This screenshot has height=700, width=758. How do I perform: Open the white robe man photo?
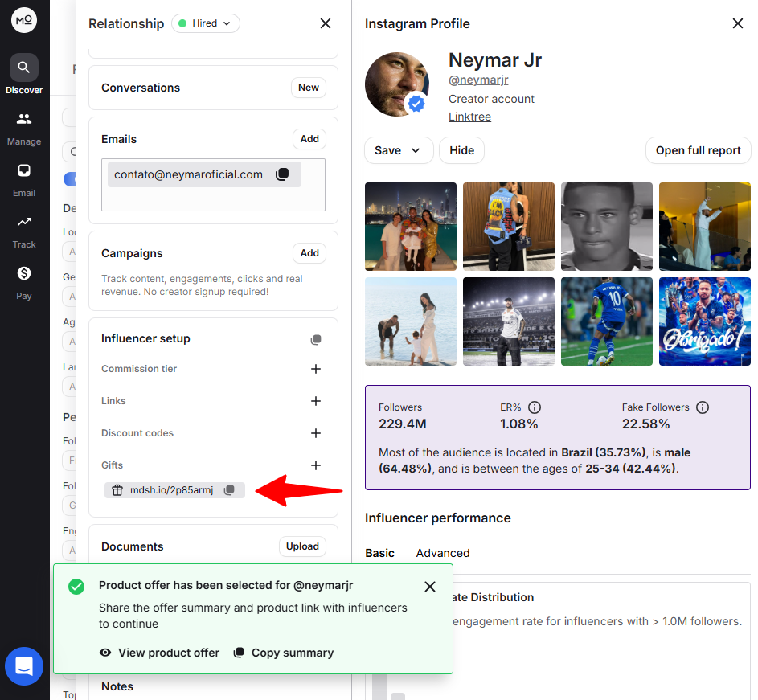pyautogui.click(x=705, y=227)
